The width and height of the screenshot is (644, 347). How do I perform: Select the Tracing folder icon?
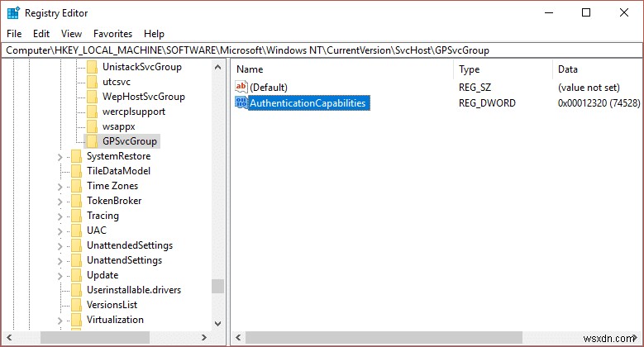(76, 215)
